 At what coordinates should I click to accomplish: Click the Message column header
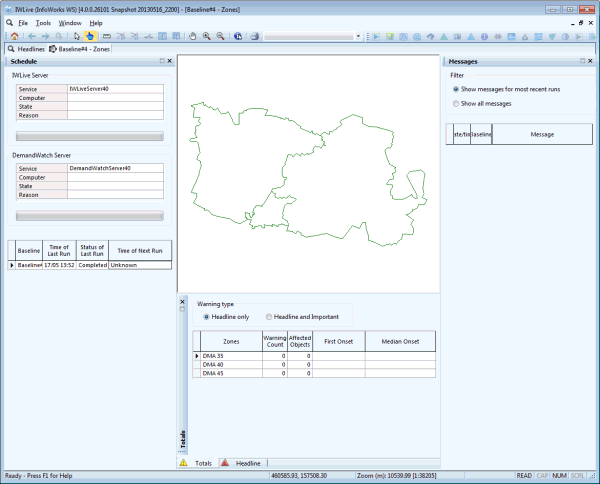tap(542, 134)
